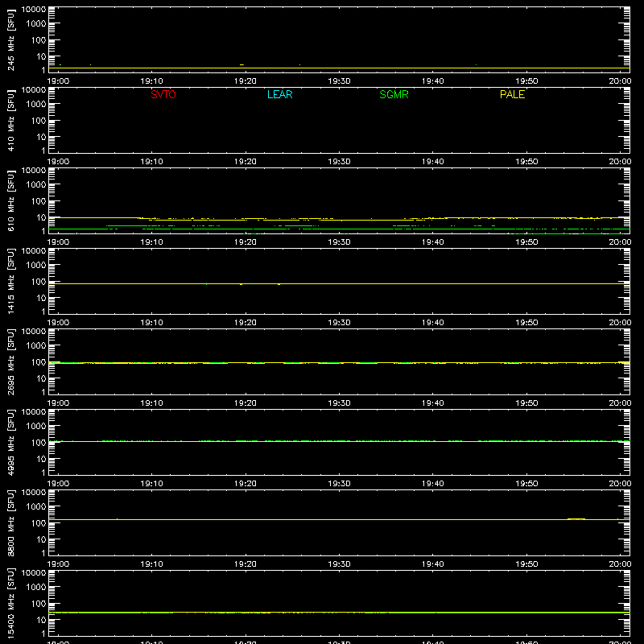Select the 2695 MHz [SFU] axis title

10,362
